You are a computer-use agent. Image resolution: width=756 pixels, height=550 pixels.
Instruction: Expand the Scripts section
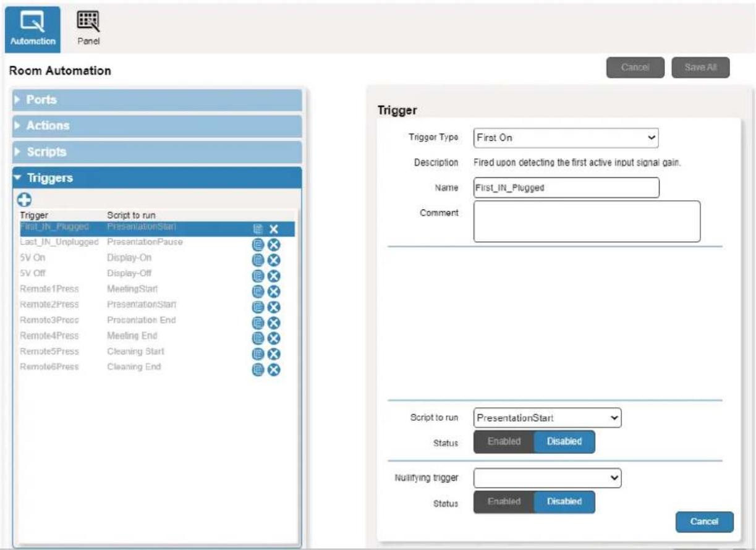click(157, 152)
